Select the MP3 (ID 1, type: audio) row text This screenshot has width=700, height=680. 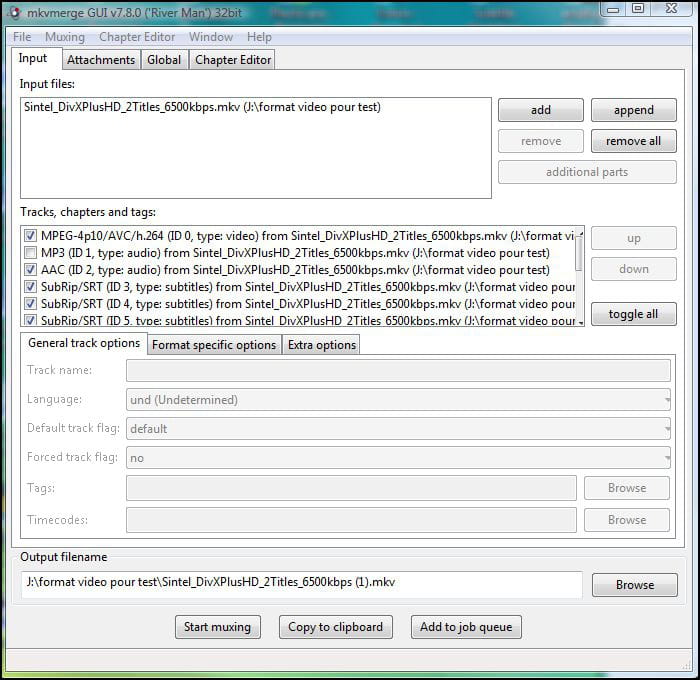[295, 253]
